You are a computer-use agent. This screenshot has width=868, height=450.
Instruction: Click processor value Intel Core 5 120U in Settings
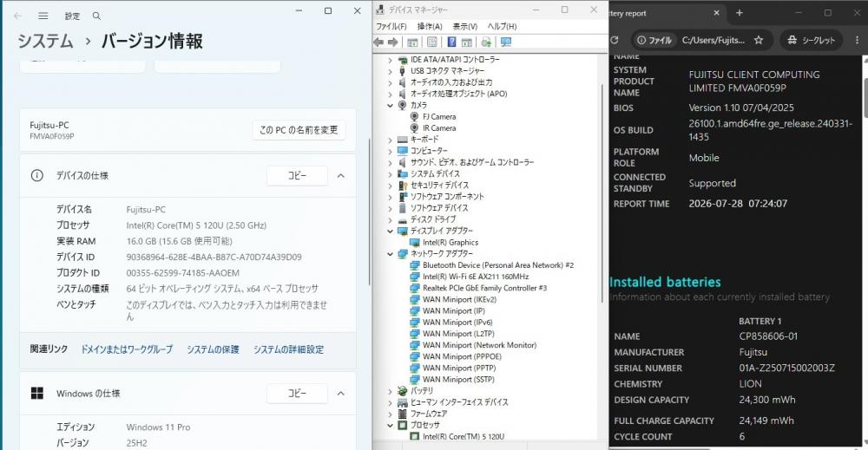pos(196,225)
